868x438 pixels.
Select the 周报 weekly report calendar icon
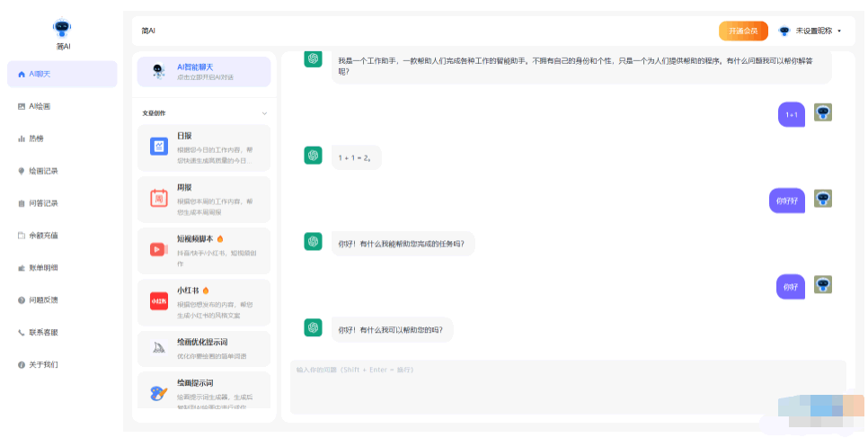click(159, 198)
